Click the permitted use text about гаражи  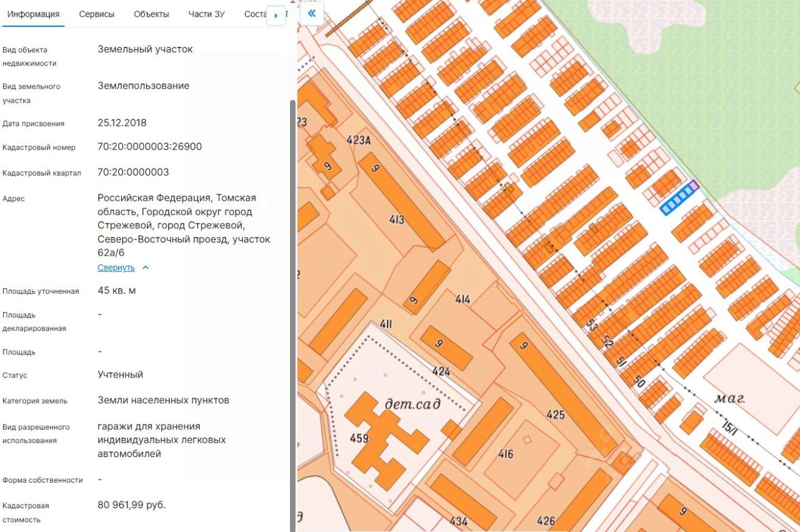pyautogui.click(x=161, y=440)
